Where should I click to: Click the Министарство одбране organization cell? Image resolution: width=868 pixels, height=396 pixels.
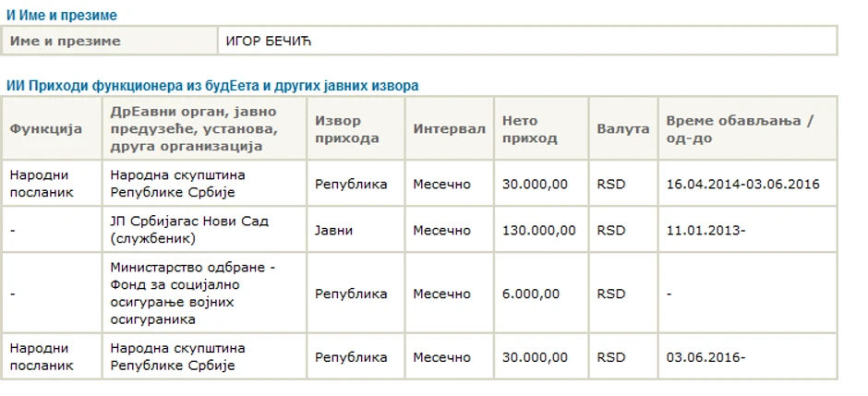tap(193, 294)
